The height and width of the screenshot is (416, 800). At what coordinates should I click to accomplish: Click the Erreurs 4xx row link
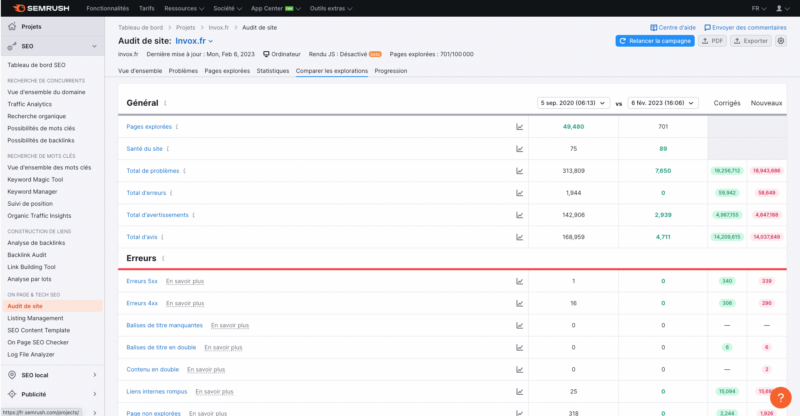(x=142, y=303)
